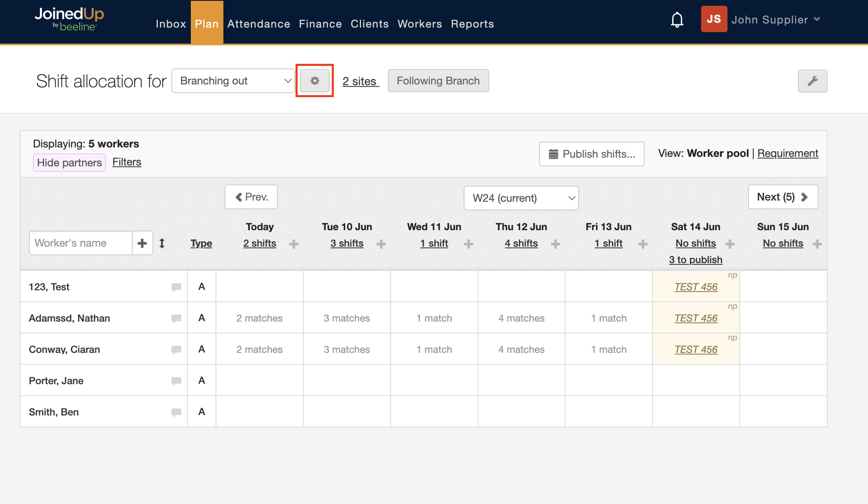Click the gear settings icon beside branch dropdown
Viewport: 868px width, 504px height.
(314, 81)
